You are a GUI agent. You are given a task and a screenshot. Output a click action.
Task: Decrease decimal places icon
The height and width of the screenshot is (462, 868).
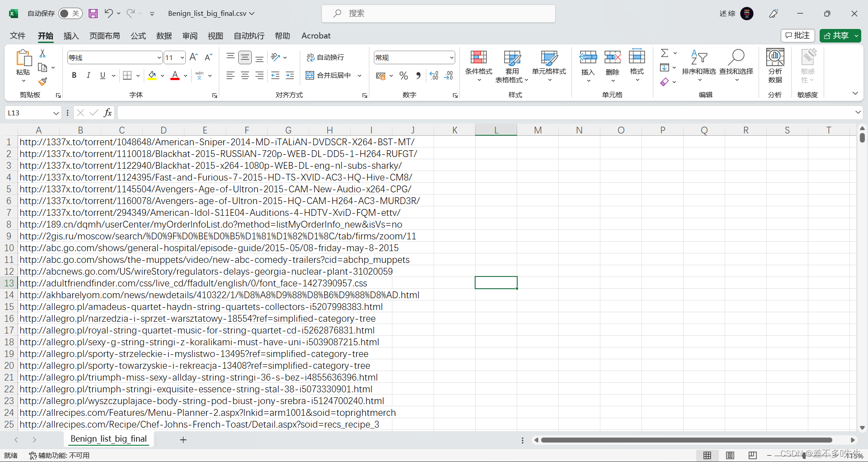[x=448, y=76]
